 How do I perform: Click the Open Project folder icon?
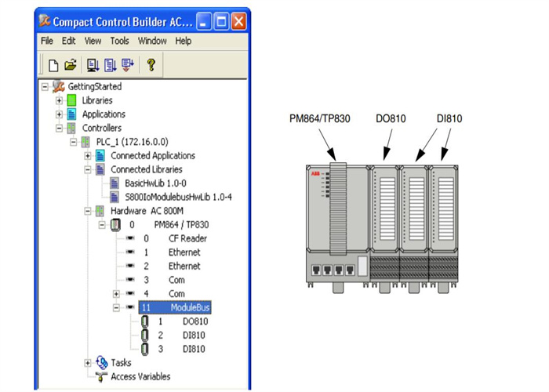71,65
